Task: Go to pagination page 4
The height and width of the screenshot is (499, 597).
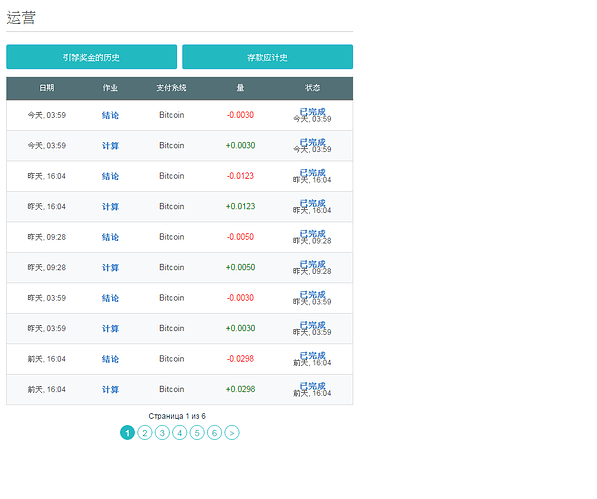Action: [180, 433]
